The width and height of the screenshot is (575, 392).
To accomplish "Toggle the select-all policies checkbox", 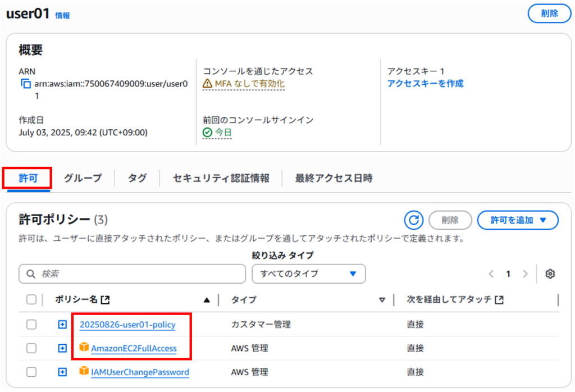I will click(31, 299).
